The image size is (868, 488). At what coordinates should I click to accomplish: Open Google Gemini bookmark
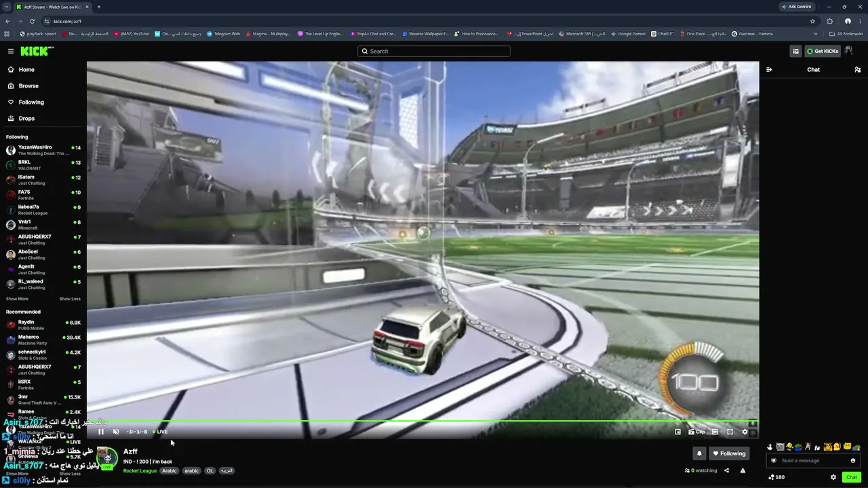tap(628, 34)
